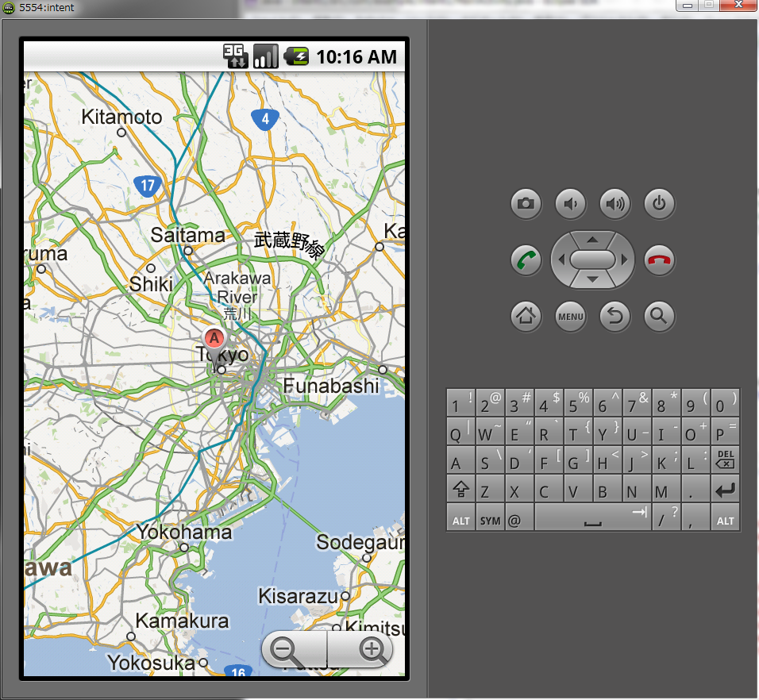Tap D-pad right arrow

[624, 260]
